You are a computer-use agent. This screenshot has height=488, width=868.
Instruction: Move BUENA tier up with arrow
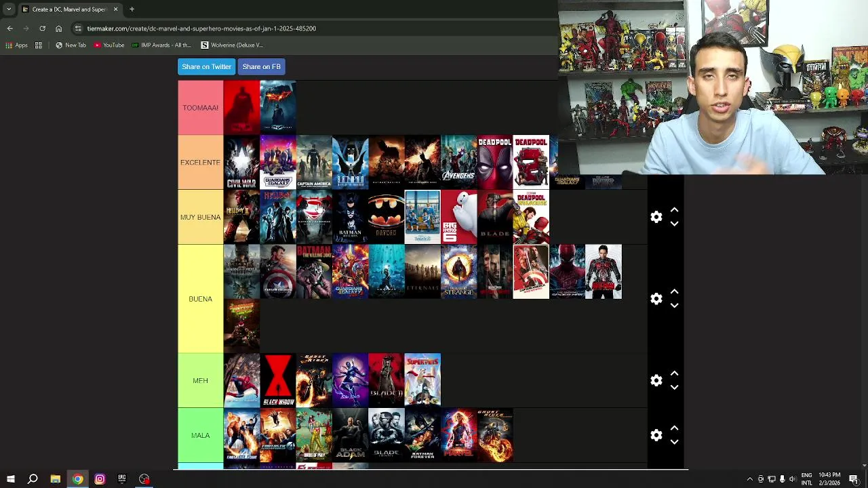pos(674,292)
